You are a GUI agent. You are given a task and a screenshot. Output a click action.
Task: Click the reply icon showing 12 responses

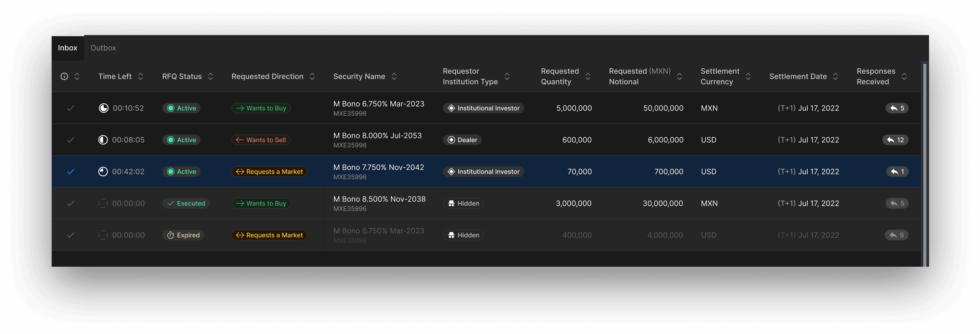(x=895, y=140)
